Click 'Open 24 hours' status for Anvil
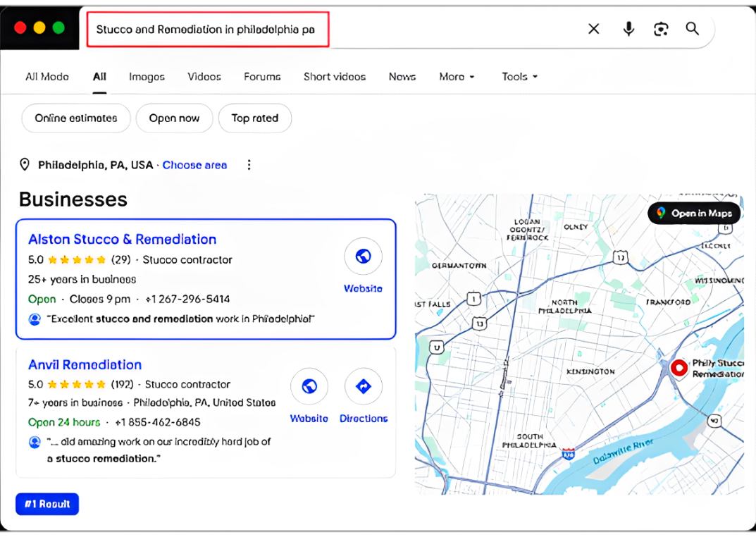Image resolution: width=756 pixels, height=537 pixels. click(64, 422)
